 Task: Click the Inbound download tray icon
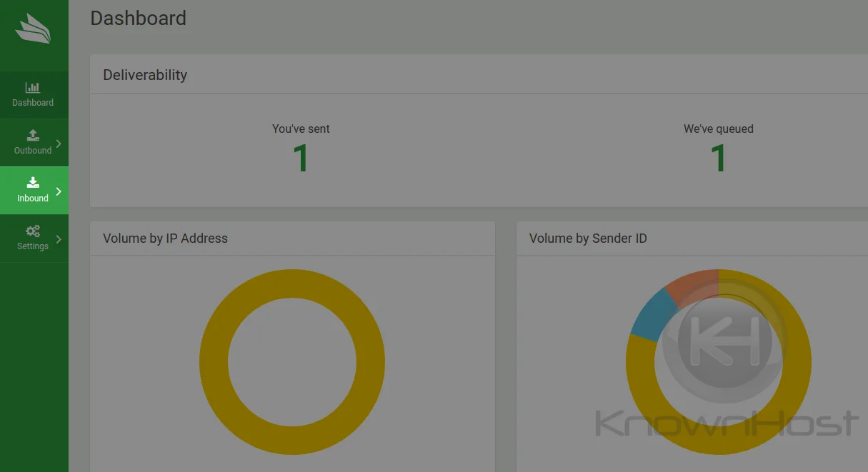(x=33, y=183)
